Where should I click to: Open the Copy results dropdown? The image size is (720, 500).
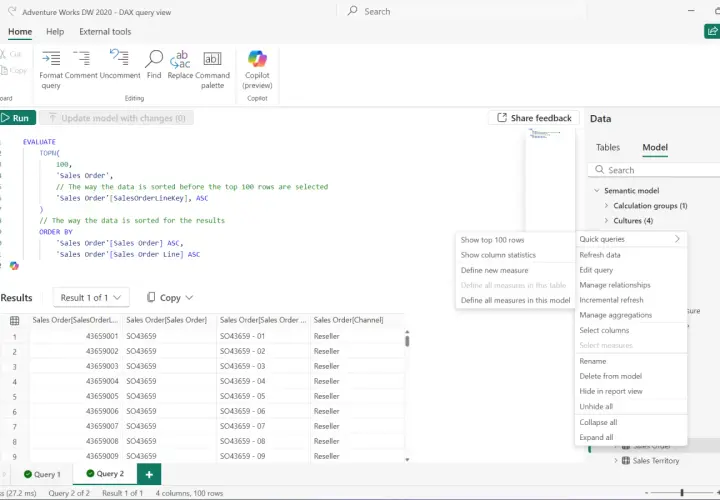[170, 298]
